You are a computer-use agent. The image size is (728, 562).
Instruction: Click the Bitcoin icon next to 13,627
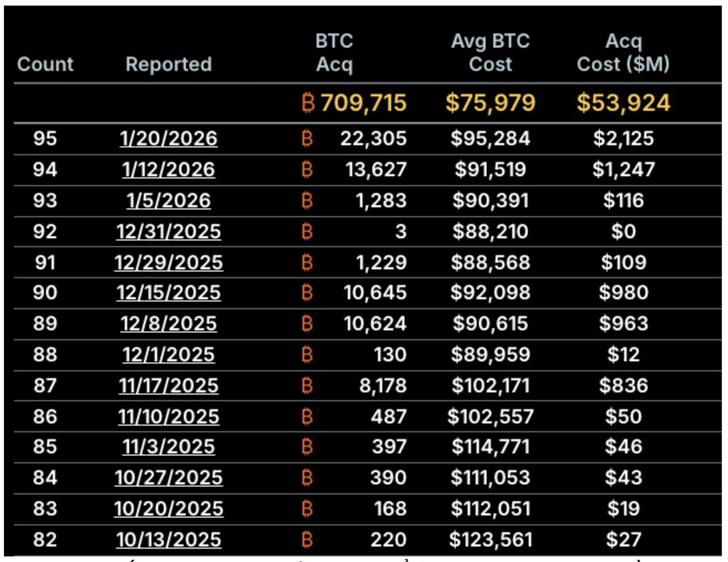coord(307,169)
